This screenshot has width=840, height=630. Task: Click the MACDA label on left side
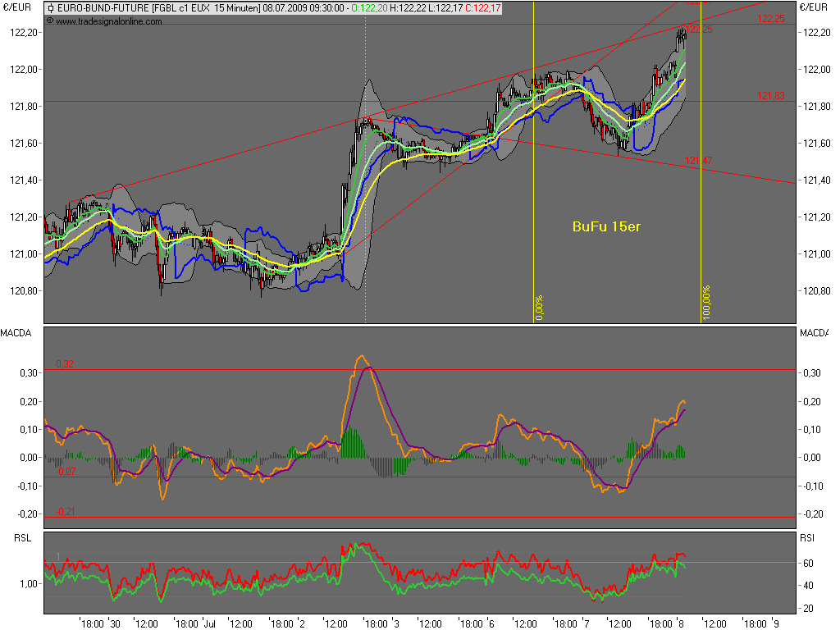pyautogui.click(x=16, y=333)
